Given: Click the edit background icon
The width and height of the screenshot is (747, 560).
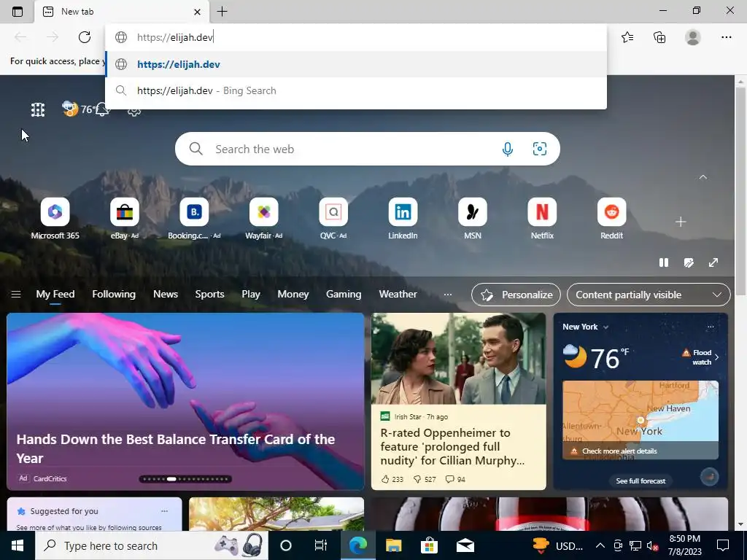Looking at the screenshot, I should pos(689,262).
